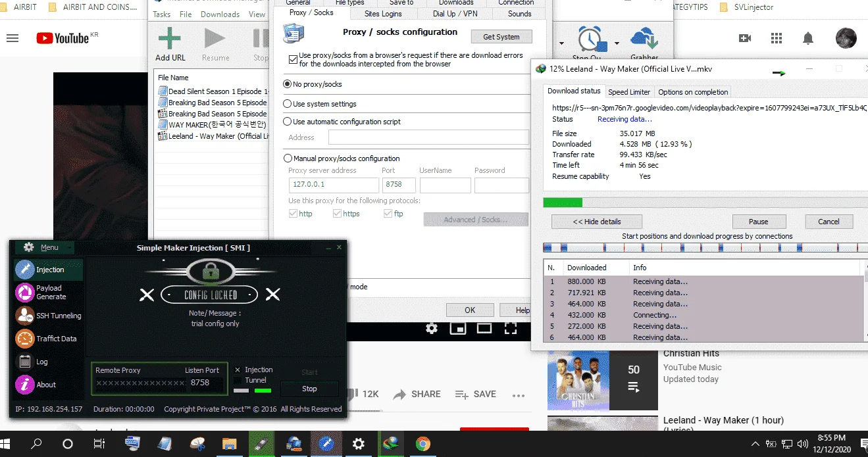Toggle the https protocol checkbox

[x=337, y=214]
